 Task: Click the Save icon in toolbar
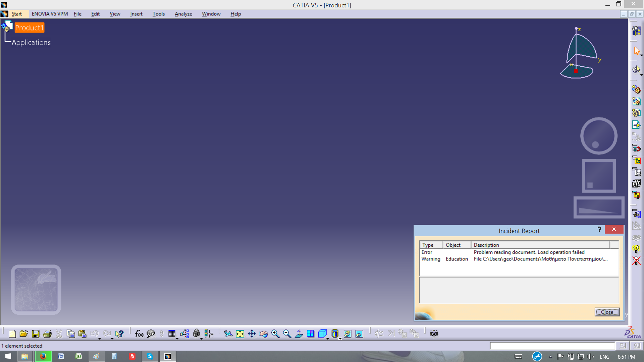coord(36,334)
